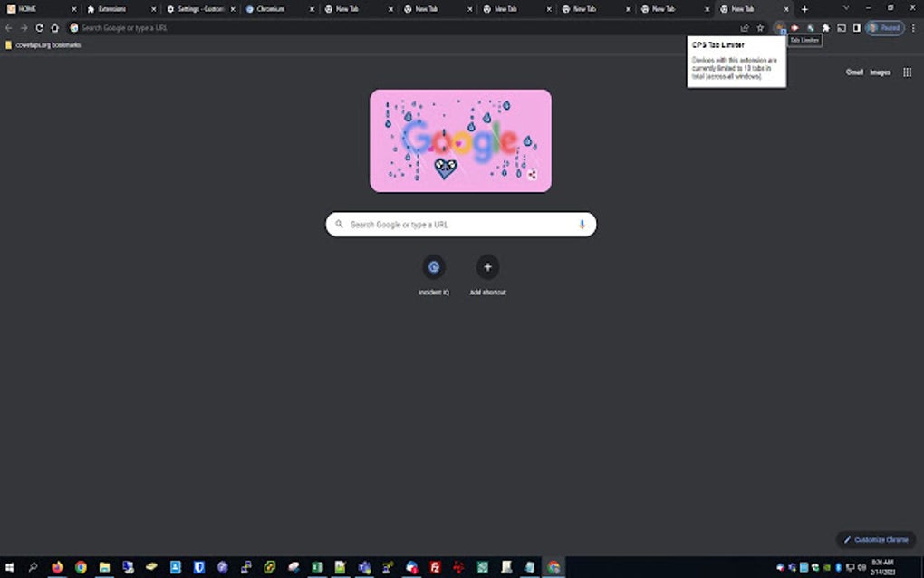Click the Extensions puzzle piece icon
This screenshot has width=924, height=578.
click(x=825, y=27)
